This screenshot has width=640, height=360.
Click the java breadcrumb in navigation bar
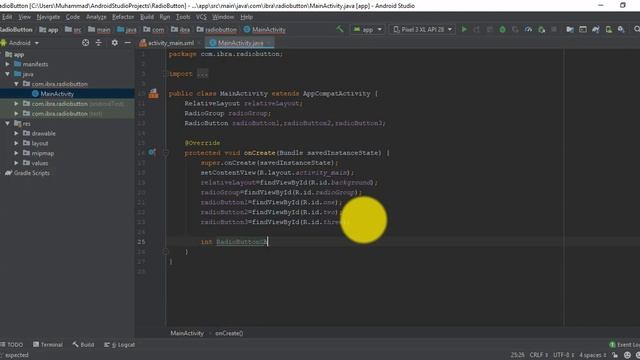tap(127, 29)
